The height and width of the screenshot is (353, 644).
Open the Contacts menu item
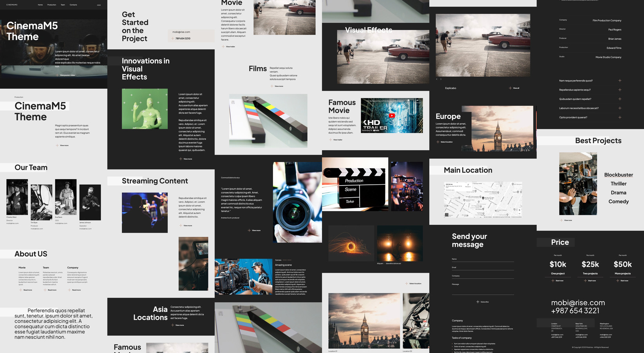[73, 5]
